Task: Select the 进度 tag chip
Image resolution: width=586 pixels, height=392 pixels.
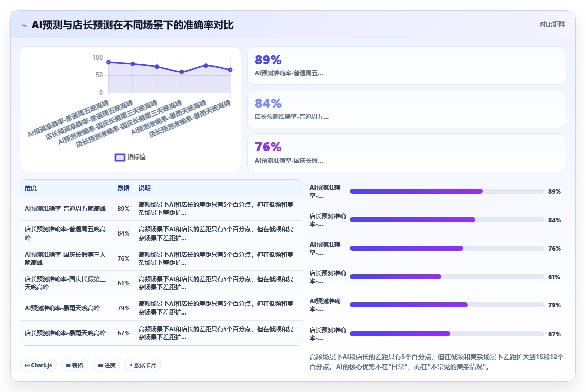Action: point(106,365)
